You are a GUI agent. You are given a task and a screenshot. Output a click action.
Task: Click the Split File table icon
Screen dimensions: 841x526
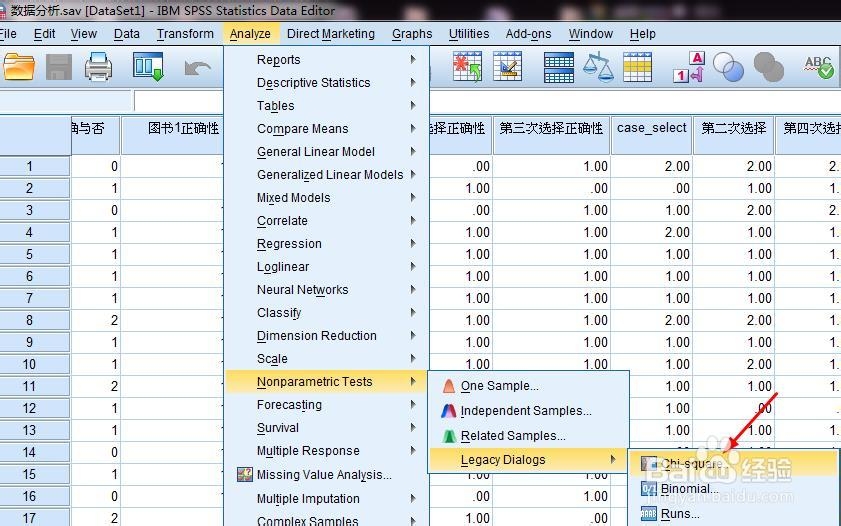559,67
